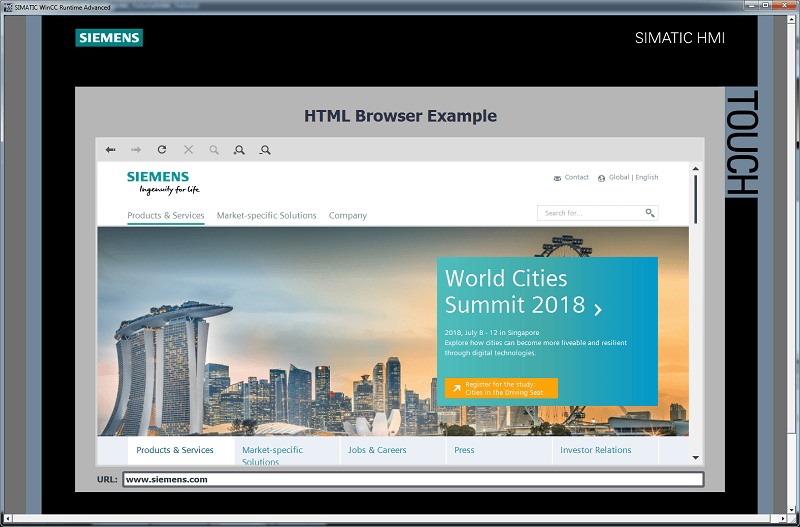Open the bottom Market-specific Solutions tile

[x=287, y=450]
